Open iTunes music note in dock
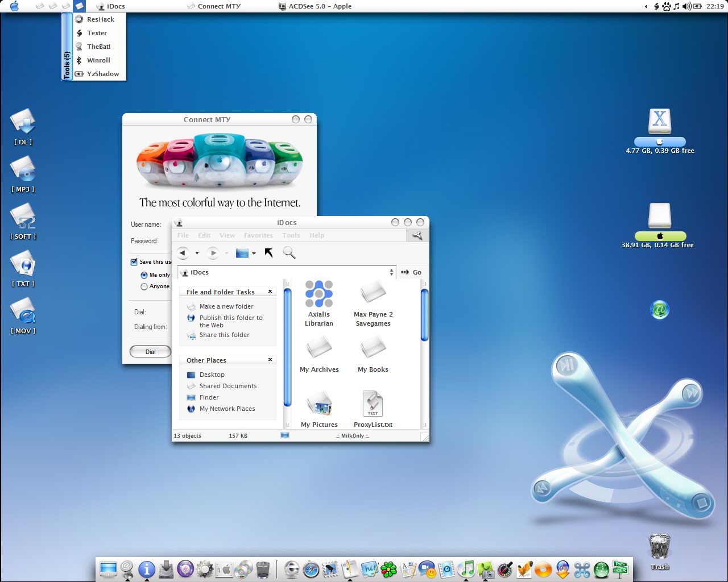Screen dimensions: 728x582 coord(466,569)
